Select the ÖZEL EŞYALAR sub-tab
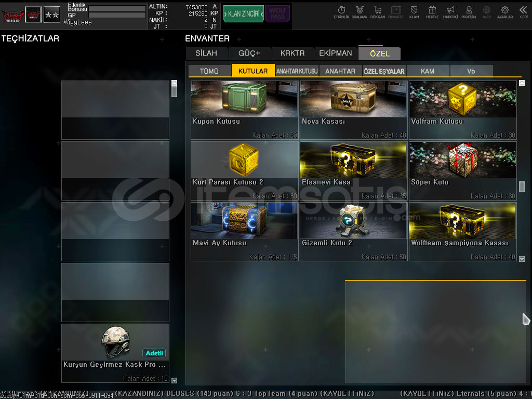532x399 pixels. tap(384, 71)
